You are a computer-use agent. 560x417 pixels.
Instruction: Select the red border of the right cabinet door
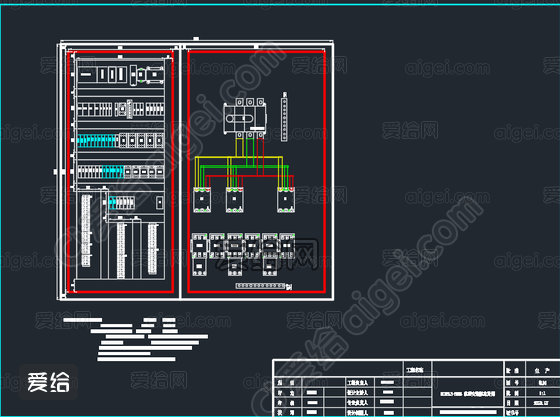256,172
